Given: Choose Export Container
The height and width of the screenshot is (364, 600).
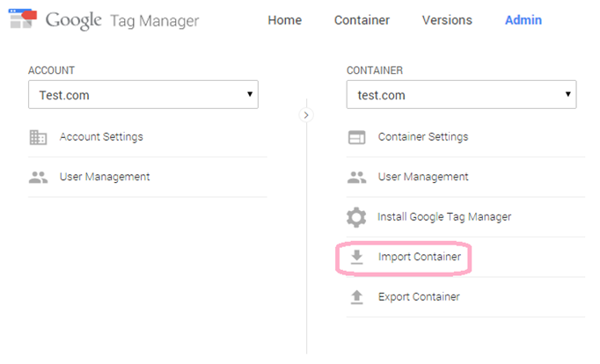Looking at the screenshot, I should pos(419,297).
